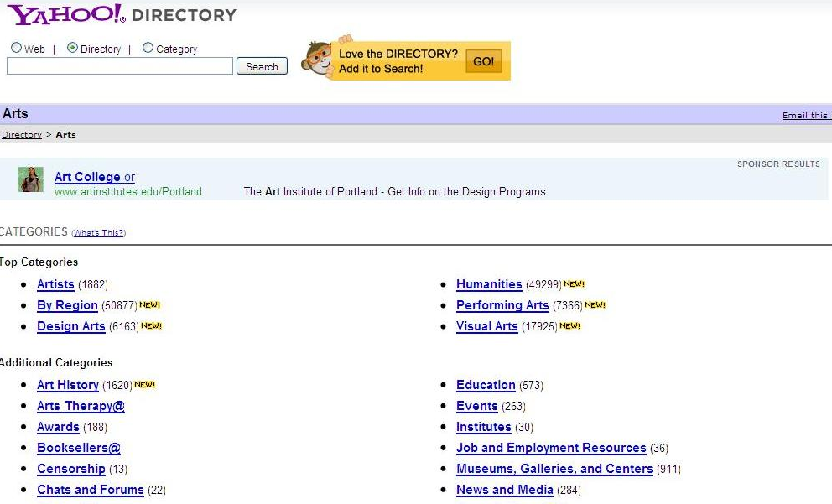Image resolution: width=832 pixels, height=504 pixels.
Task: Browse the Censorship category
Action: [x=70, y=469]
